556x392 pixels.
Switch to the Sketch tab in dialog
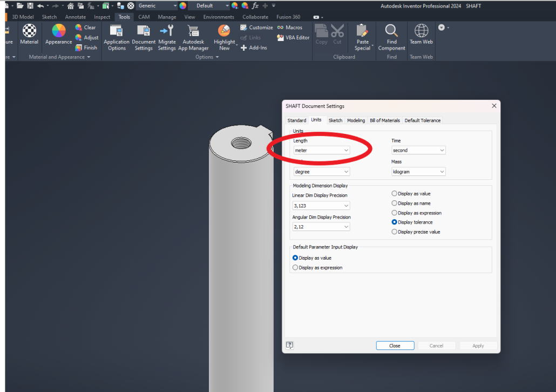tap(335, 120)
